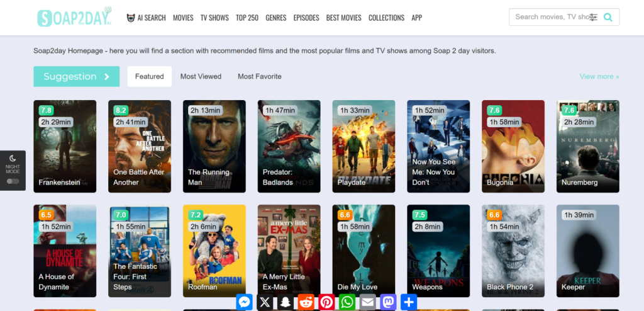The width and height of the screenshot is (644, 311).
Task: Click the 6.5 rating on A House of Dynamite
Action: pyautogui.click(x=47, y=215)
